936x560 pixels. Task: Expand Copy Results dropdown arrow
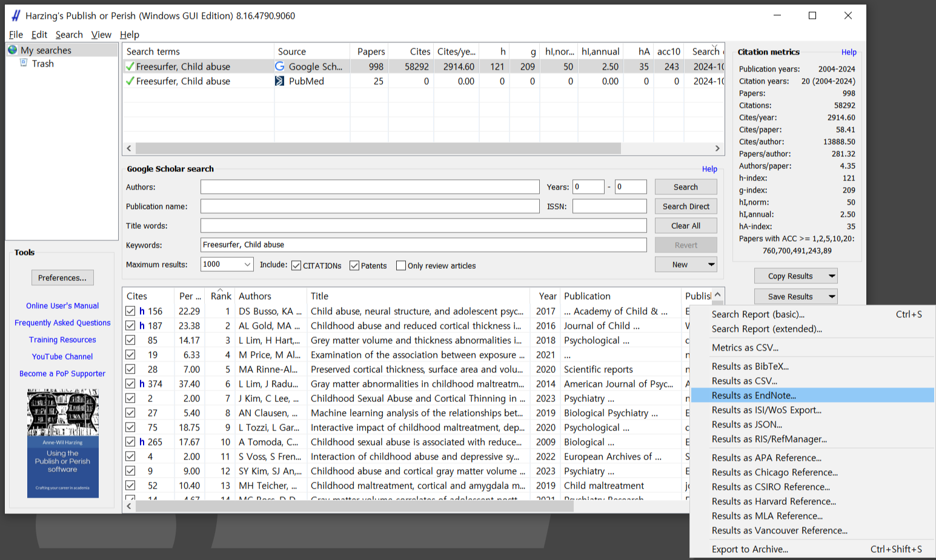pyautogui.click(x=832, y=276)
